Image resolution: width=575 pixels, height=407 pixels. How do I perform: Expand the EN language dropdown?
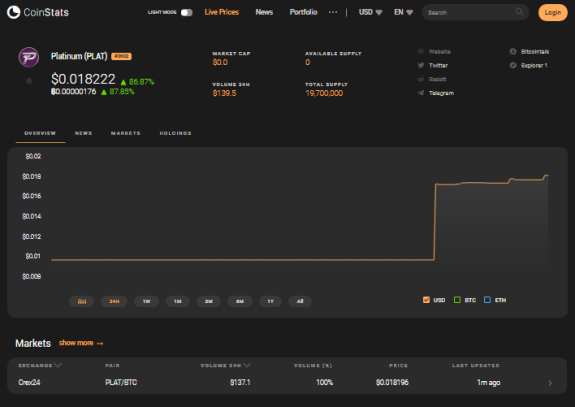tap(403, 12)
